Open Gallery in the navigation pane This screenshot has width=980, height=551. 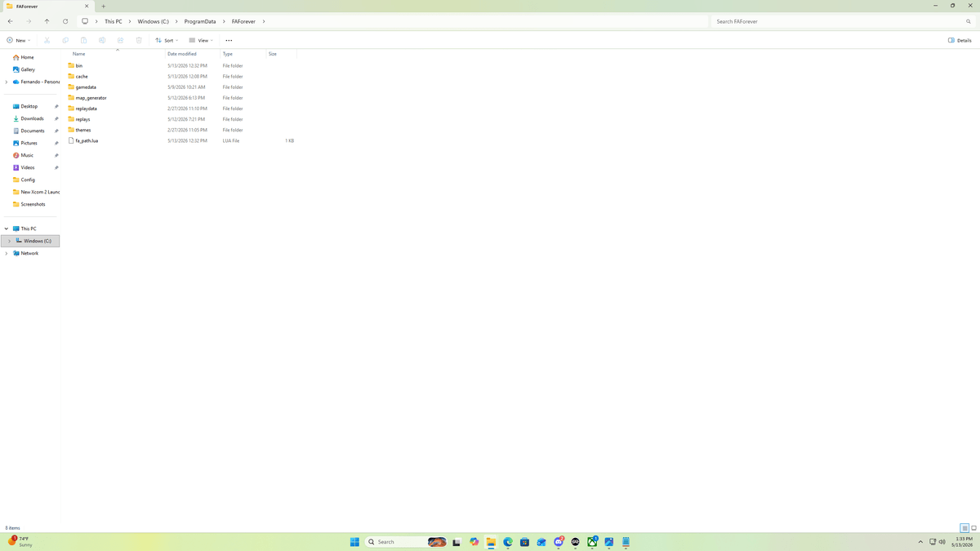[x=24, y=69]
